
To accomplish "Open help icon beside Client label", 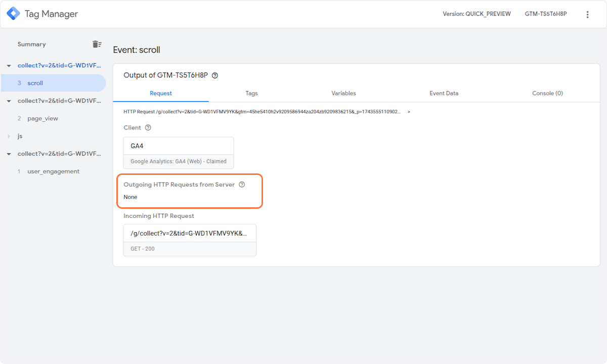I will click(148, 128).
